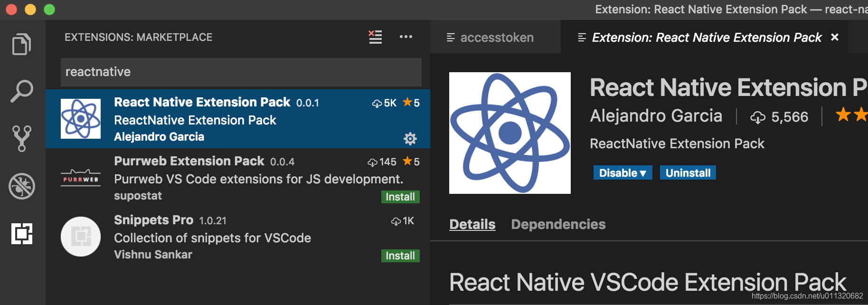Viewport: 868px width, 305px height.
Task: Open the Explorer files view
Action: (x=22, y=44)
